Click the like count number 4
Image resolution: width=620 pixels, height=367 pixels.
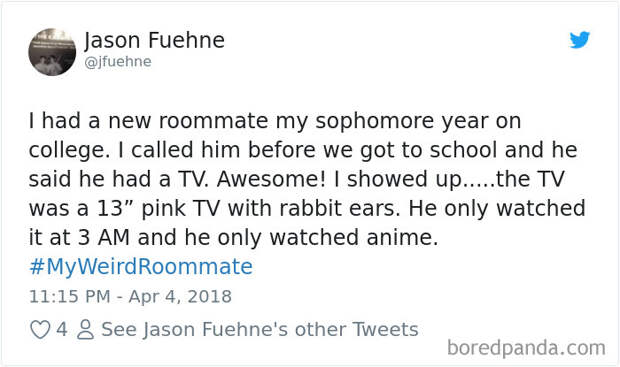click(61, 329)
